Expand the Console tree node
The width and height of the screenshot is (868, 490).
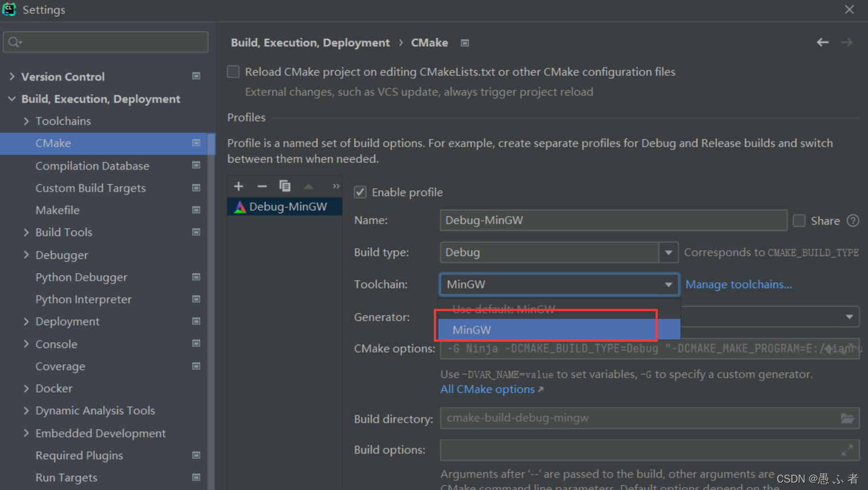click(26, 344)
